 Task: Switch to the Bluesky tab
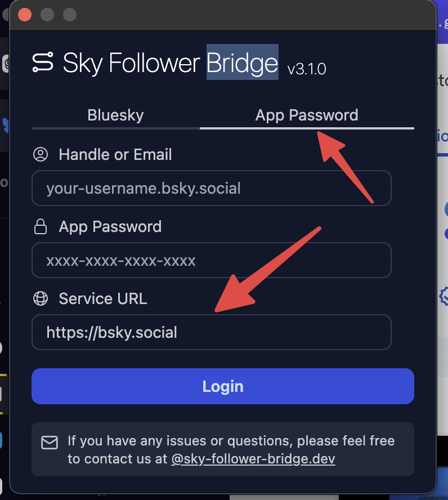pyautogui.click(x=115, y=115)
